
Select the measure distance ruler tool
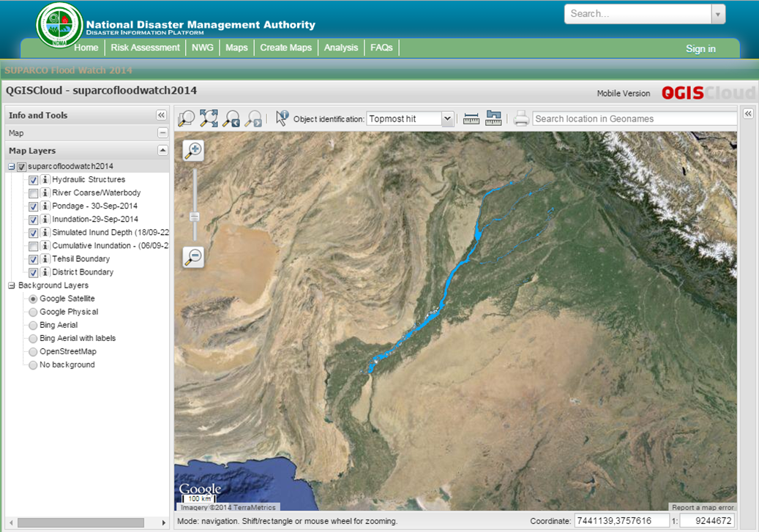click(x=471, y=119)
